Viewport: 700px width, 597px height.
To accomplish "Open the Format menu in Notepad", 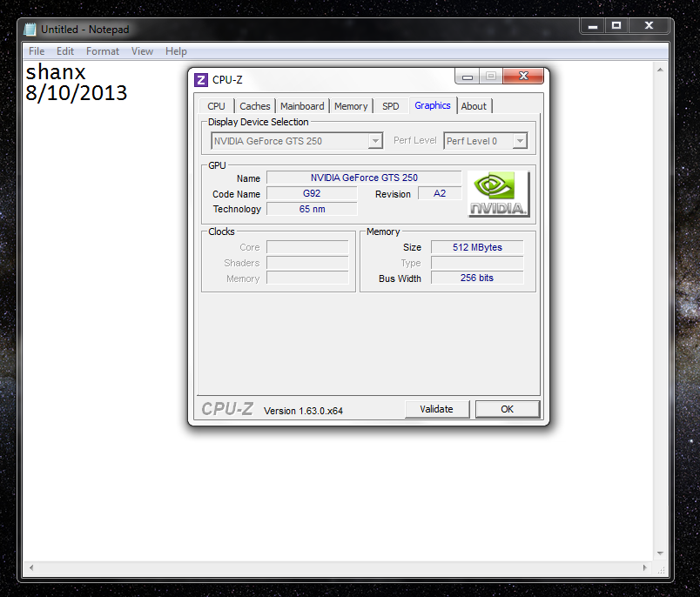I will 103,51.
